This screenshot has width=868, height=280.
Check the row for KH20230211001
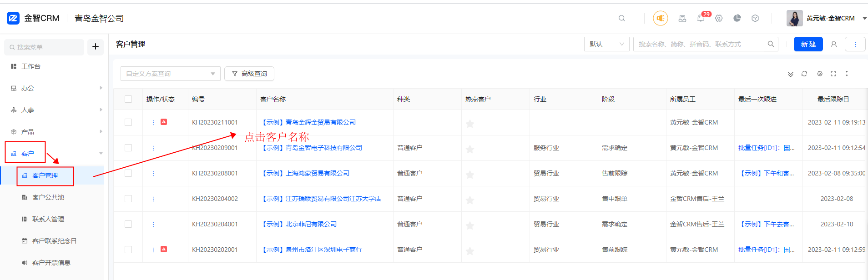(128, 122)
